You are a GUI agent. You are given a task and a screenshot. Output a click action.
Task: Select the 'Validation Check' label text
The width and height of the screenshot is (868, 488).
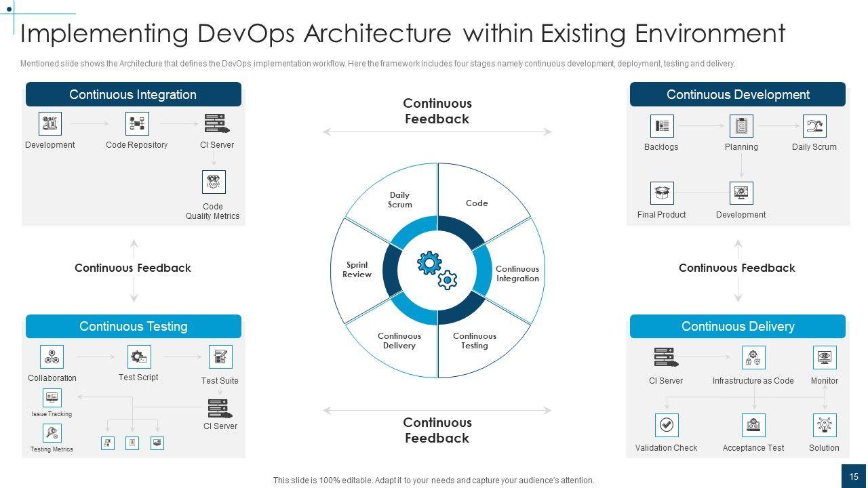(x=667, y=448)
